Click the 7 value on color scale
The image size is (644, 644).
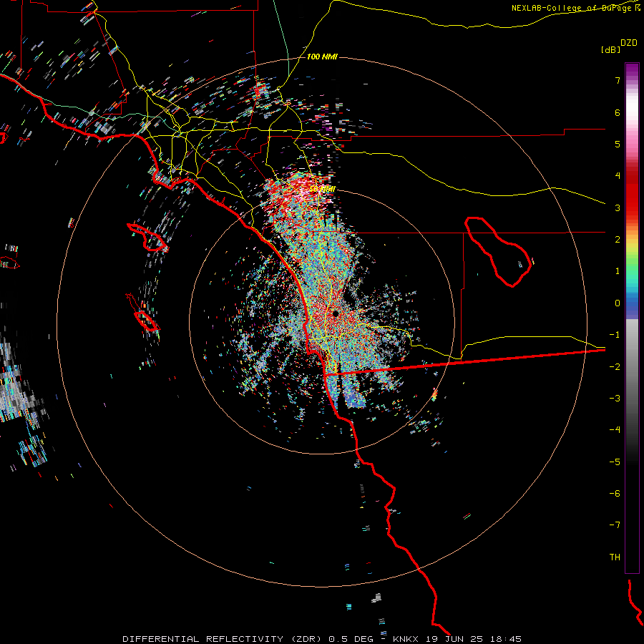[618, 80]
